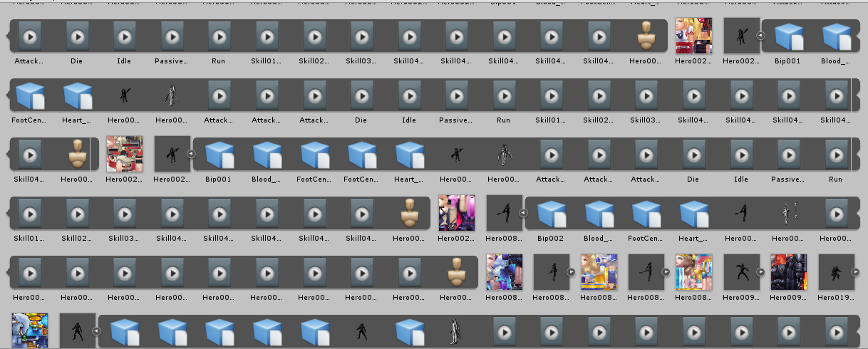The width and height of the screenshot is (868, 349).
Task: Click the Blood_ prefab next to Bip002
Action: click(x=599, y=214)
